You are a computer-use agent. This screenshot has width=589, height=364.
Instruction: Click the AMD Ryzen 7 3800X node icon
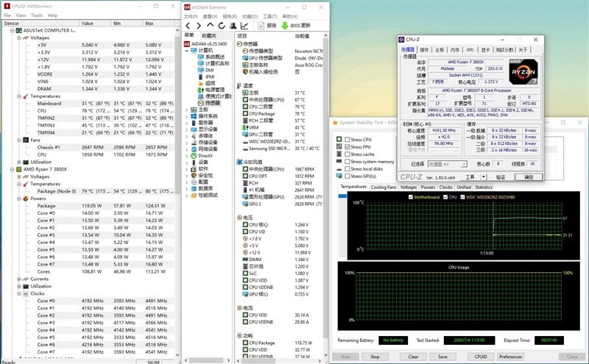pos(19,169)
